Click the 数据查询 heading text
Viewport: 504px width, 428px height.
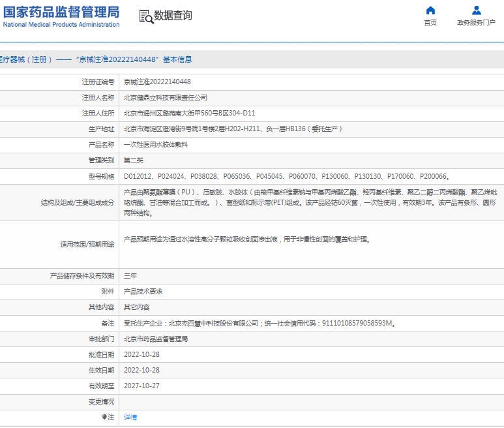173,16
